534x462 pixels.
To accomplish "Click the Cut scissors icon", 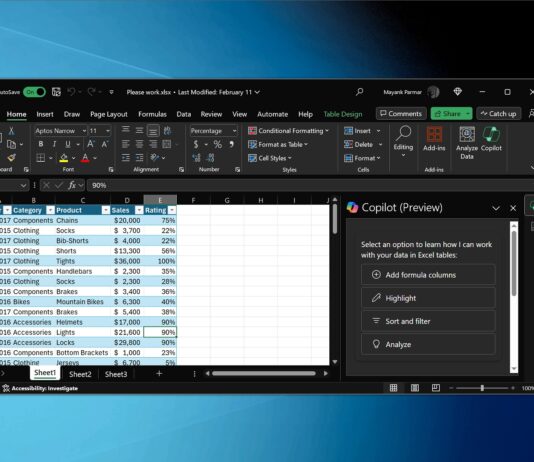I will [11, 131].
